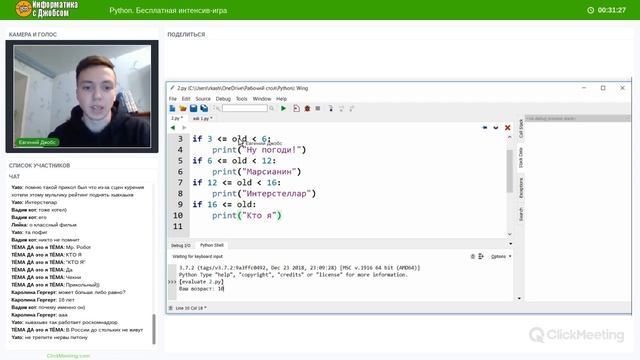Open the Help menu

coord(282,99)
